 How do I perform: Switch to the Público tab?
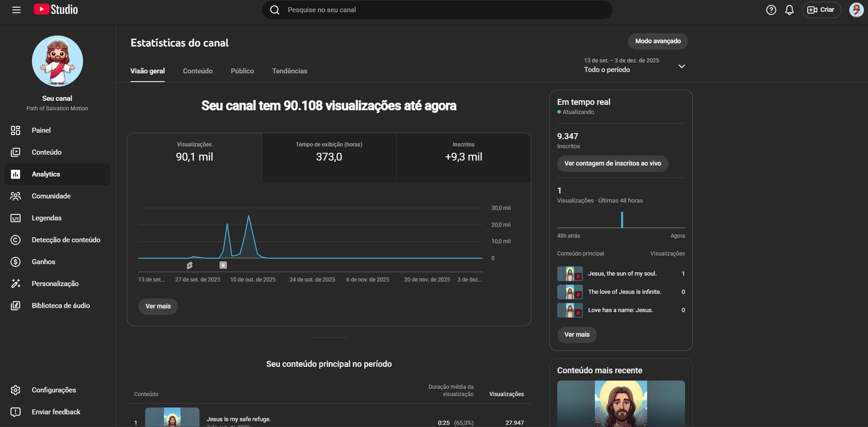point(242,71)
